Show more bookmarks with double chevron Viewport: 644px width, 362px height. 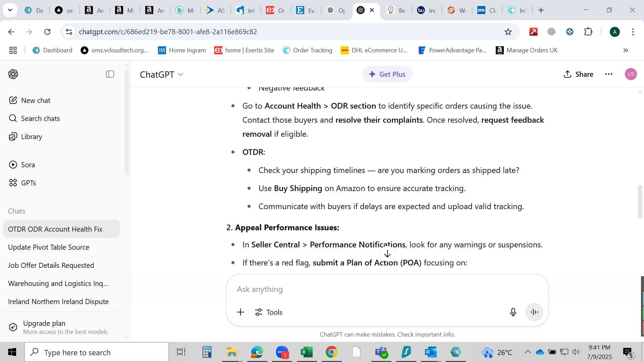tap(626, 50)
